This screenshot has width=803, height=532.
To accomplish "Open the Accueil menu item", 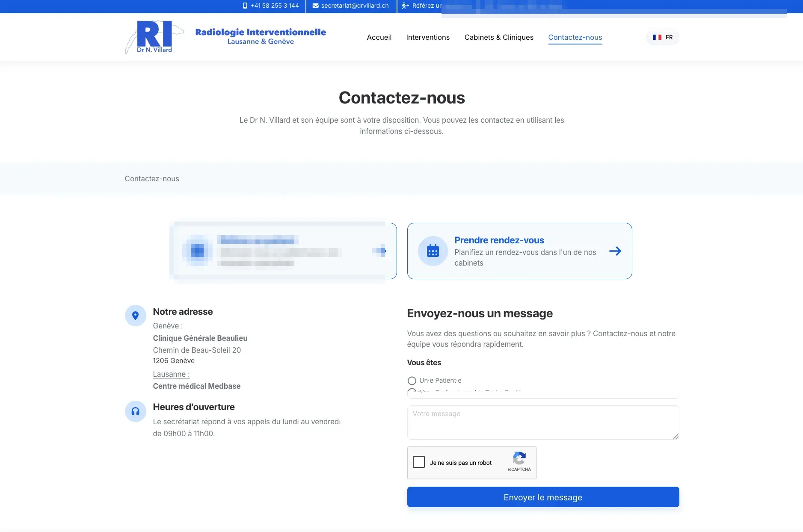I will point(379,37).
